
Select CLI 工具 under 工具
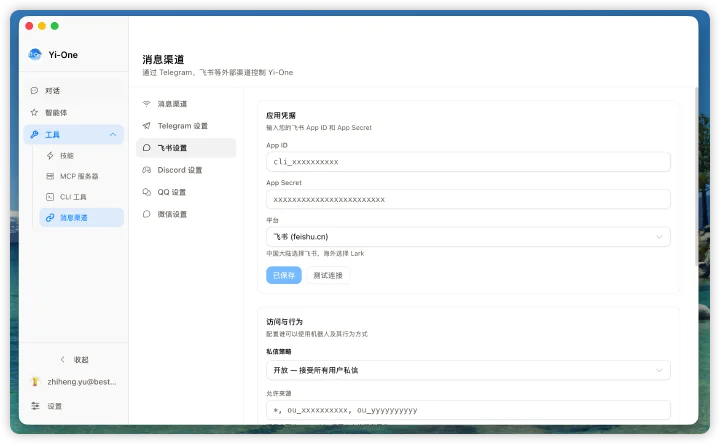pyautogui.click(x=82, y=197)
